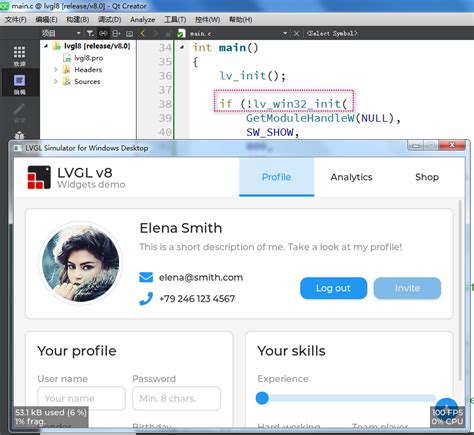Go back with the yellow left arrow
This screenshot has height=435, width=474.
[x=143, y=33]
